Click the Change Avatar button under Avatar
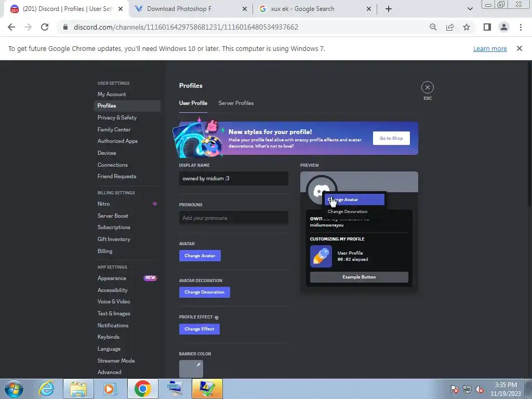This screenshot has height=399, width=532. point(200,256)
